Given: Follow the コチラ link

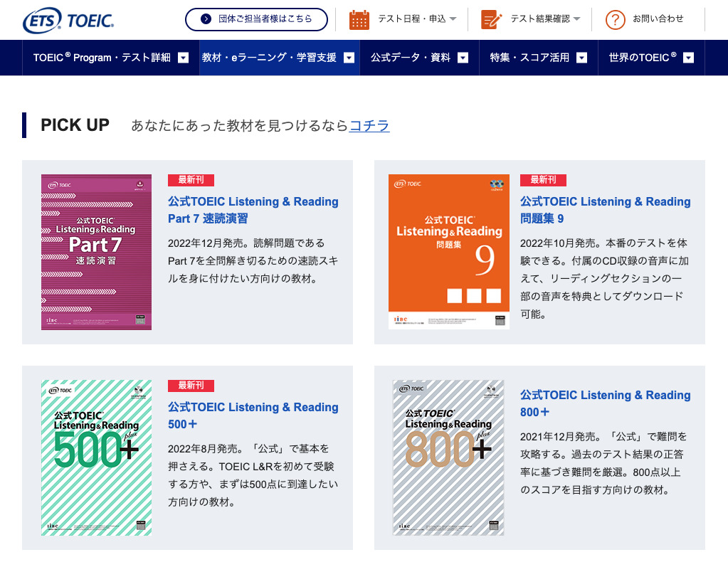Looking at the screenshot, I should point(369,125).
